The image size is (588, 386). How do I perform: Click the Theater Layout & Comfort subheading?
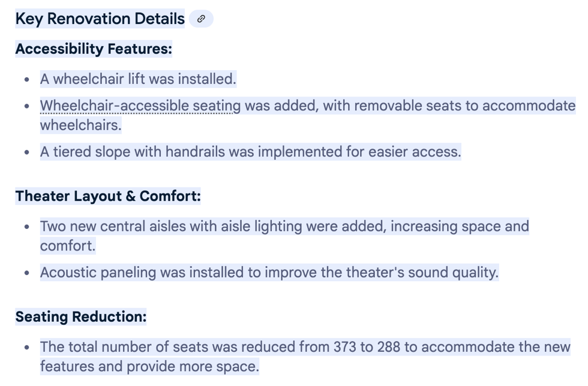[108, 196]
